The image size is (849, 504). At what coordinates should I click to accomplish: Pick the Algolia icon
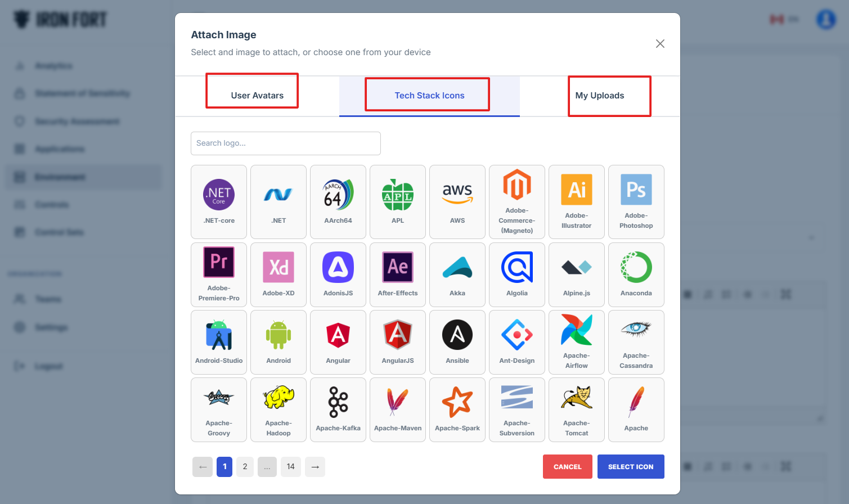tap(516, 274)
